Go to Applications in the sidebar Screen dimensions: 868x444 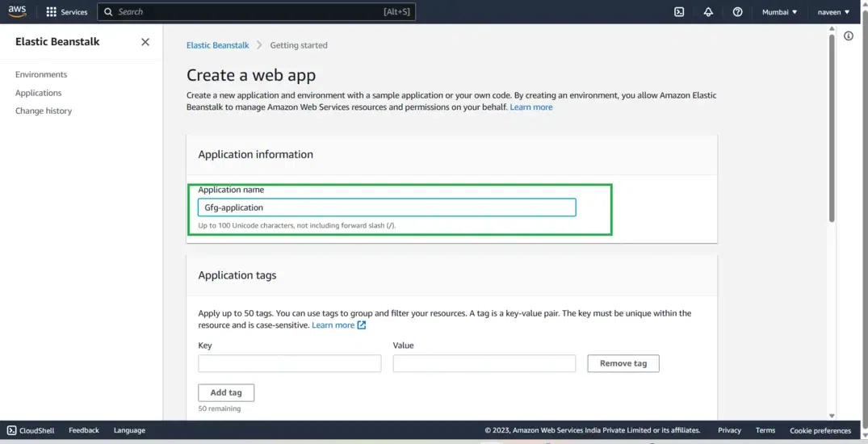[x=38, y=93]
